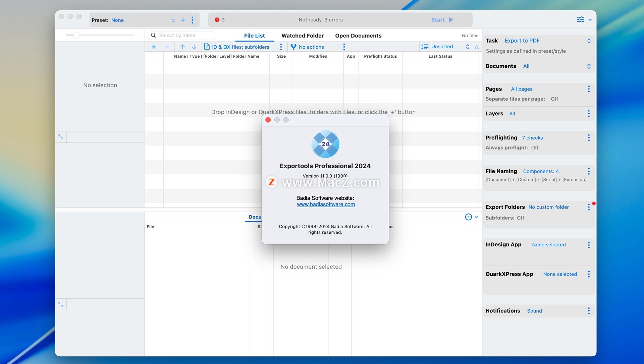The width and height of the screenshot is (644, 364).
Task: Open Preflighting options three-dot menu
Action: [x=589, y=138]
